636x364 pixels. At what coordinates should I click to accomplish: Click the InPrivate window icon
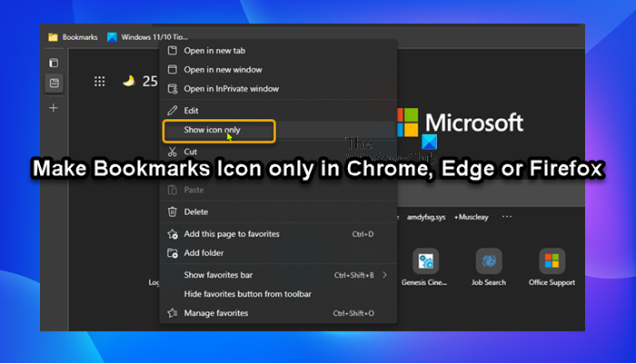click(173, 89)
